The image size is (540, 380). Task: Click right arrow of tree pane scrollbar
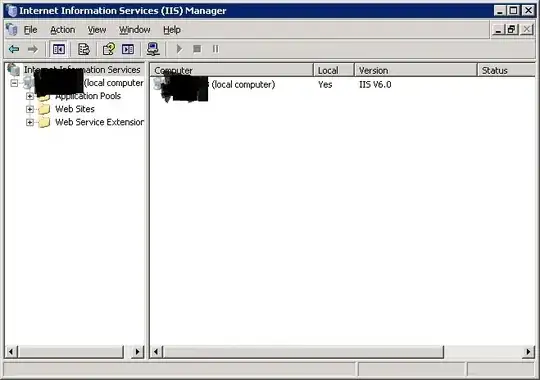coord(138,352)
